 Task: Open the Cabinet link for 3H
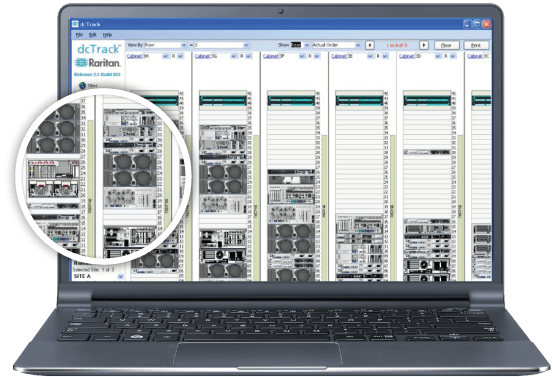pyautogui.click(x=134, y=56)
